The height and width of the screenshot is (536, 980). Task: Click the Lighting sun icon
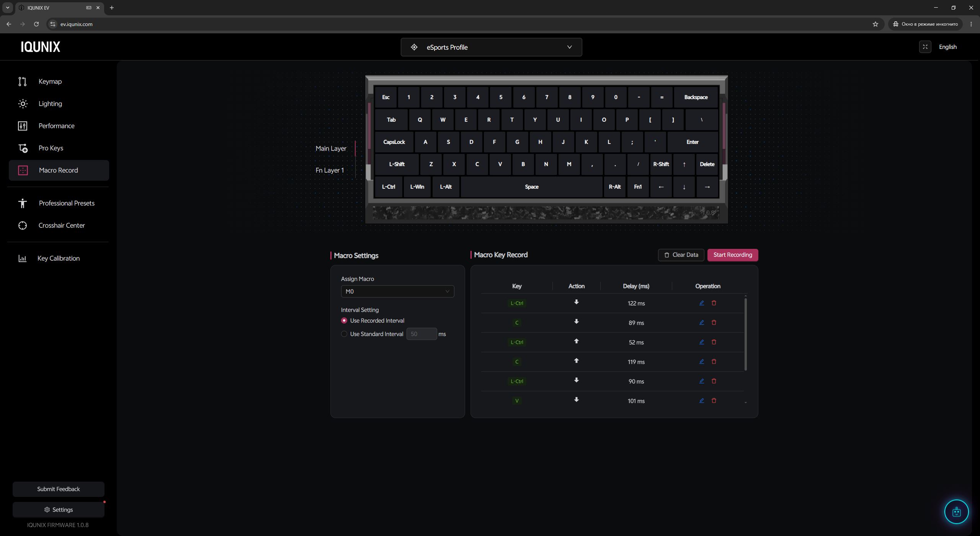point(23,104)
